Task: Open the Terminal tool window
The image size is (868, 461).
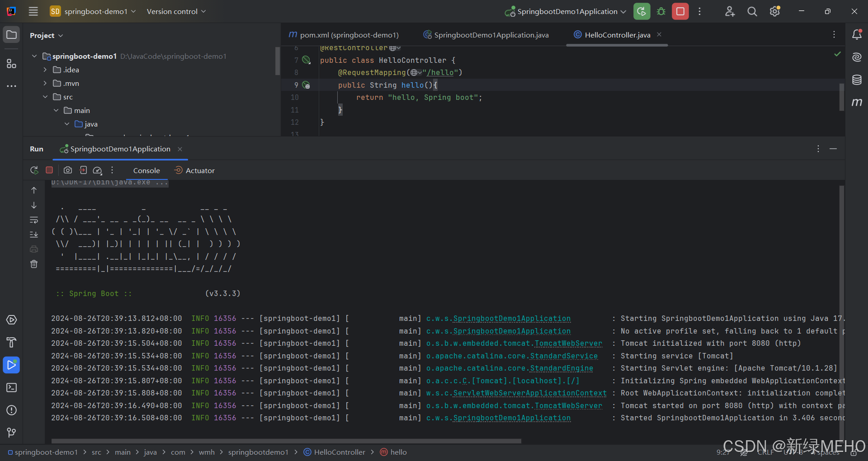Action: (12, 388)
